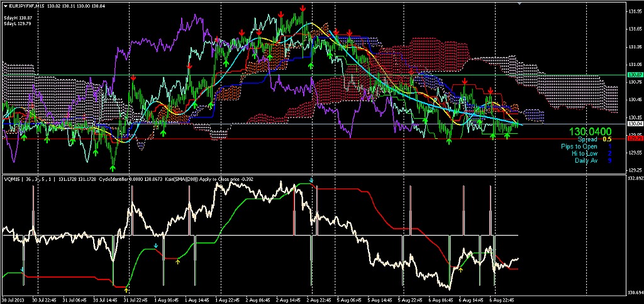644x304 pixels.
Task: Select the cyan arrow atop the indicator window peak
Action: 311,180
